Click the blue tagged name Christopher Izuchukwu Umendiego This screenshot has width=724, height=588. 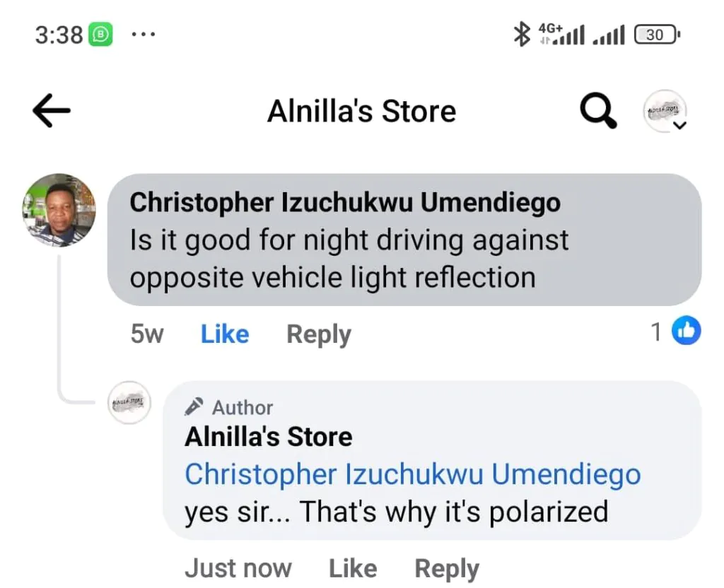[413, 474]
